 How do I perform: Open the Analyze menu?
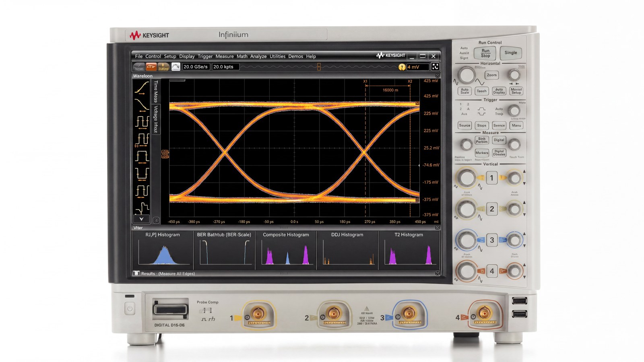pyautogui.click(x=258, y=56)
